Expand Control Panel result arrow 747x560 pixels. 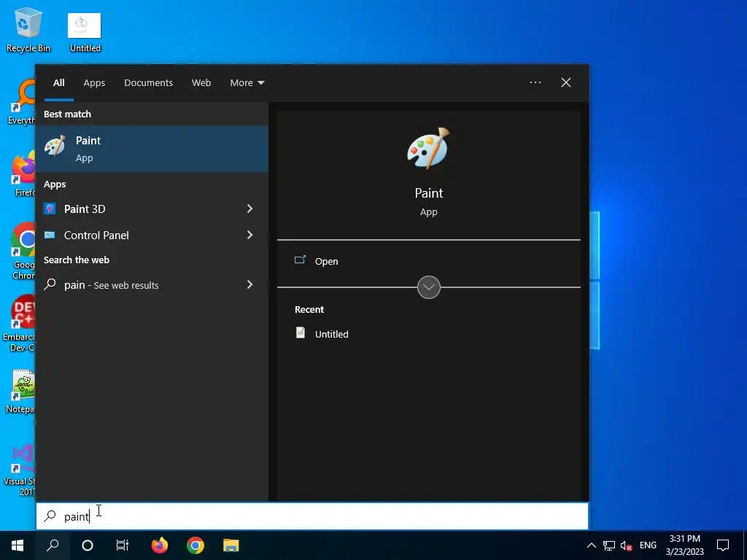[249, 235]
